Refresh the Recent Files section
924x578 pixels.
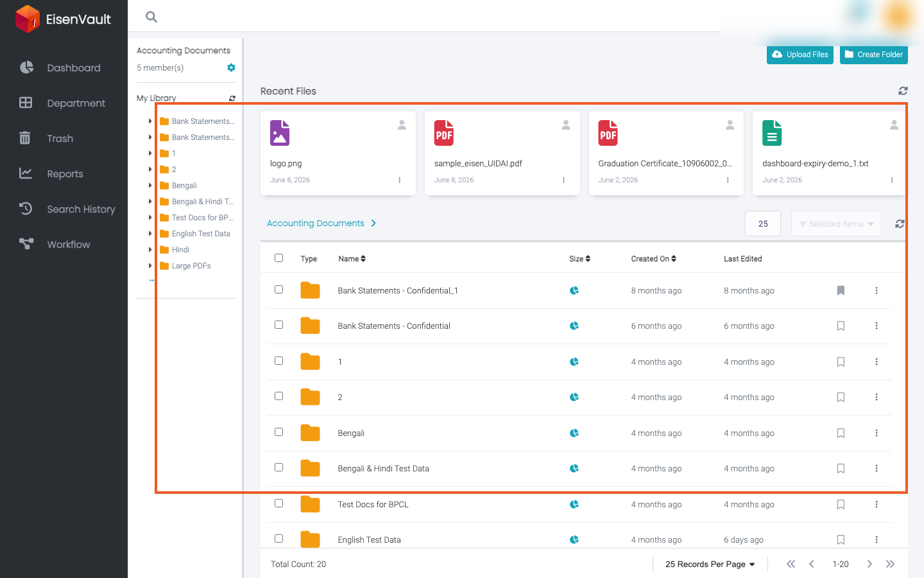click(903, 91)
